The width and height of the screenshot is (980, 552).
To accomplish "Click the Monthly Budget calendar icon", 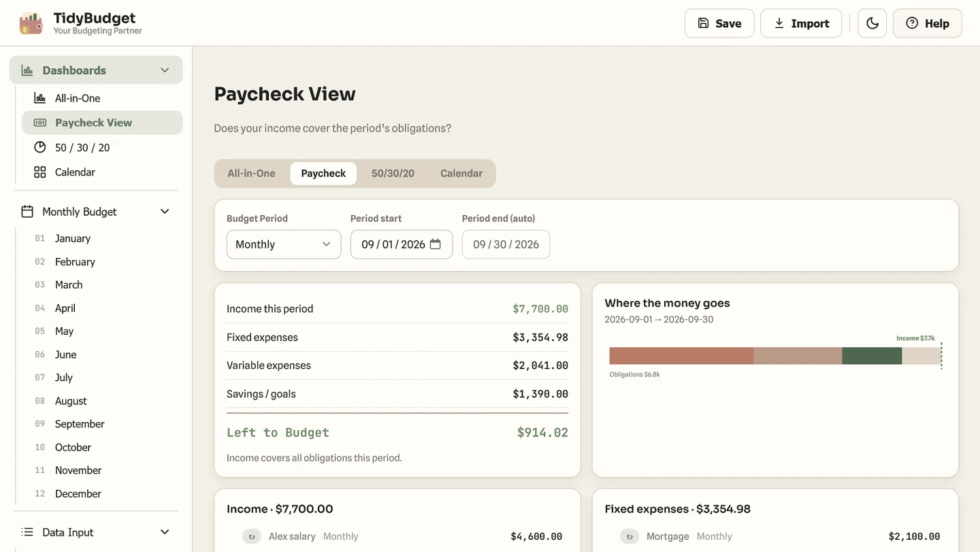I will 27,212.
